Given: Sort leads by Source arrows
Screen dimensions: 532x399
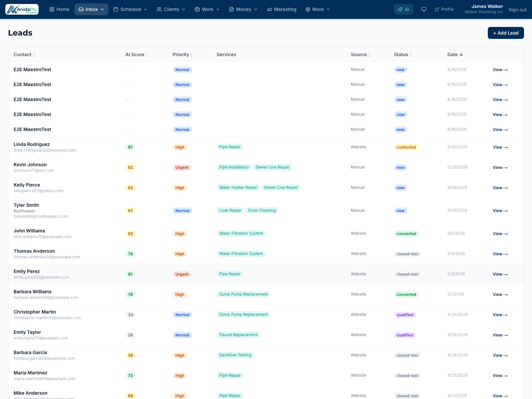Looking at the screenshot, I should (x=369, y=55).
